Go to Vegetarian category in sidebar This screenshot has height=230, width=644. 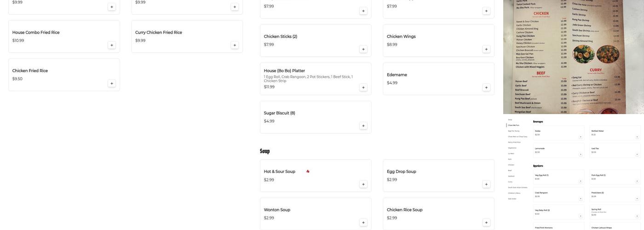click(512, 148)
